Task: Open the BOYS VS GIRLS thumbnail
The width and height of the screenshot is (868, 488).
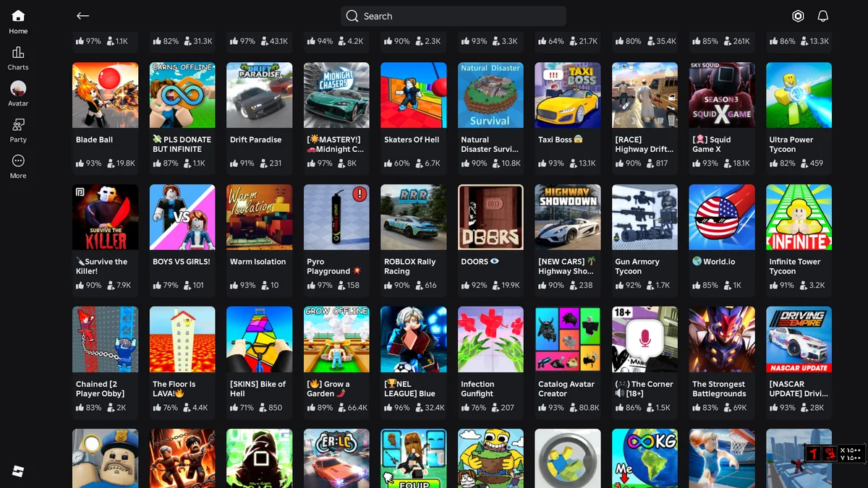Action: coord(182,217)
